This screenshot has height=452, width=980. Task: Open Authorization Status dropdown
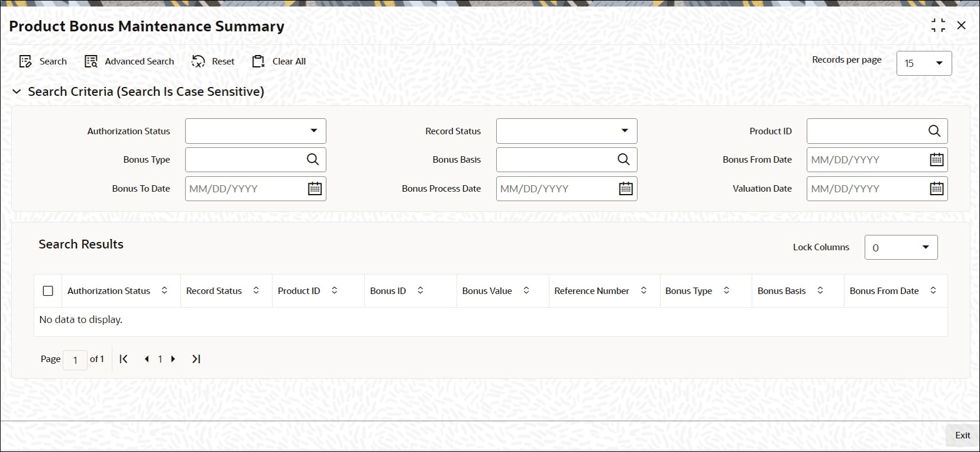[255, 131]
